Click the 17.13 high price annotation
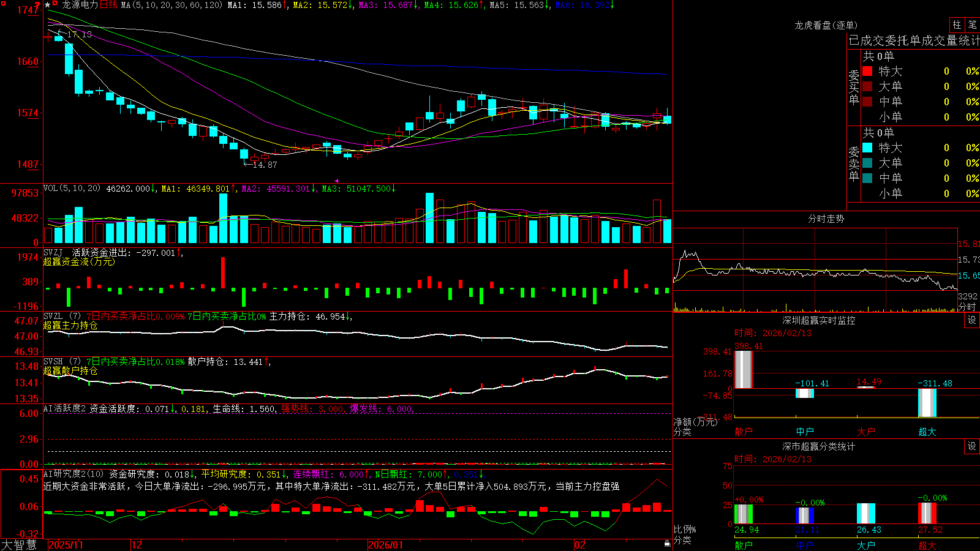Screen dimensions: 980x551 pos(80,34)
